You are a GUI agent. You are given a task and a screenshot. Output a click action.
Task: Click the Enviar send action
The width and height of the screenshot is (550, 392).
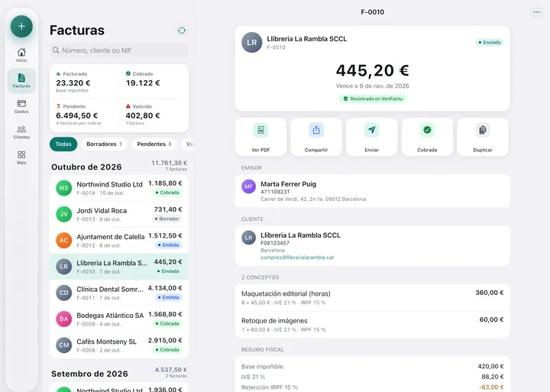(x=372, y=137)
